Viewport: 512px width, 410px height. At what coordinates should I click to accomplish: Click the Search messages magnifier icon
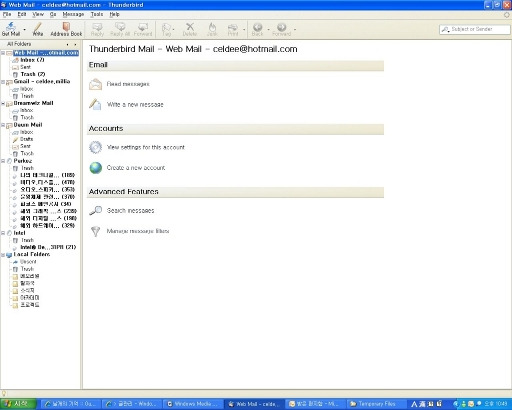pyautogui.click(x=95, y=211)
